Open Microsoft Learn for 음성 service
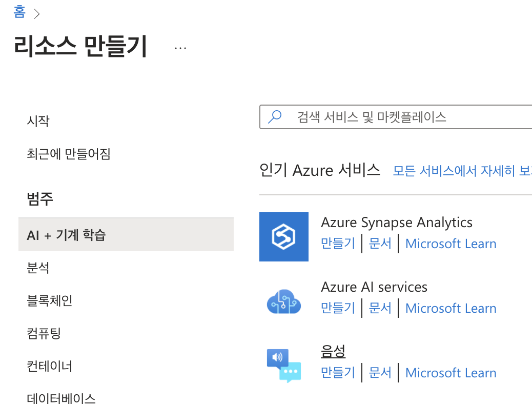 (451, 373)
